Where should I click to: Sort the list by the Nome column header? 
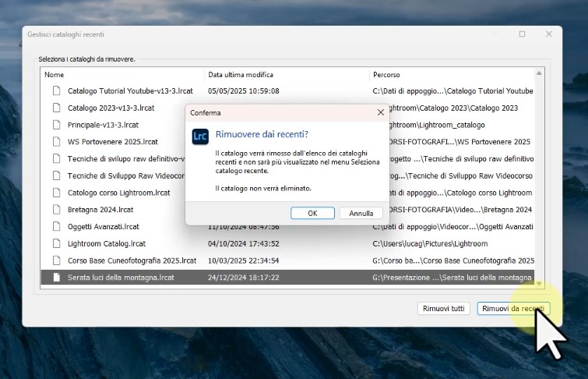pyautogui.click(x=54, y=75)
